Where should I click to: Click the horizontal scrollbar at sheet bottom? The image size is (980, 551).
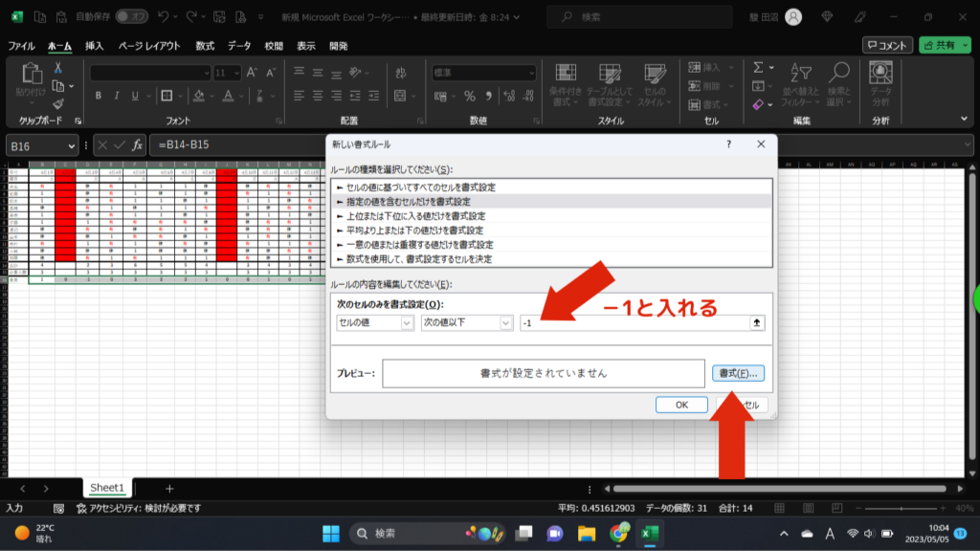[x=780, y=489]
